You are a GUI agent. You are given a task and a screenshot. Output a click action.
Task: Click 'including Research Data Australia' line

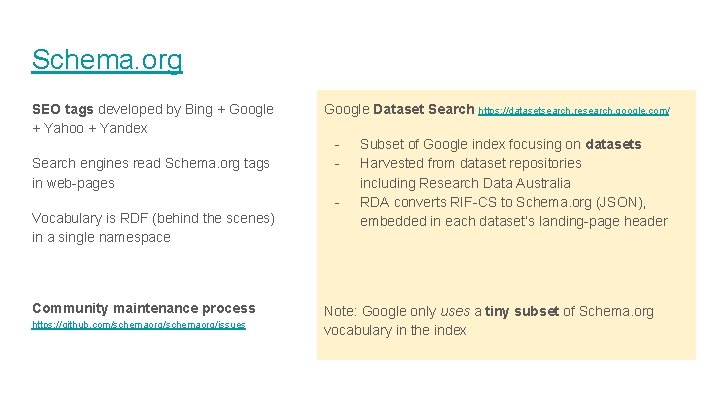465,183
